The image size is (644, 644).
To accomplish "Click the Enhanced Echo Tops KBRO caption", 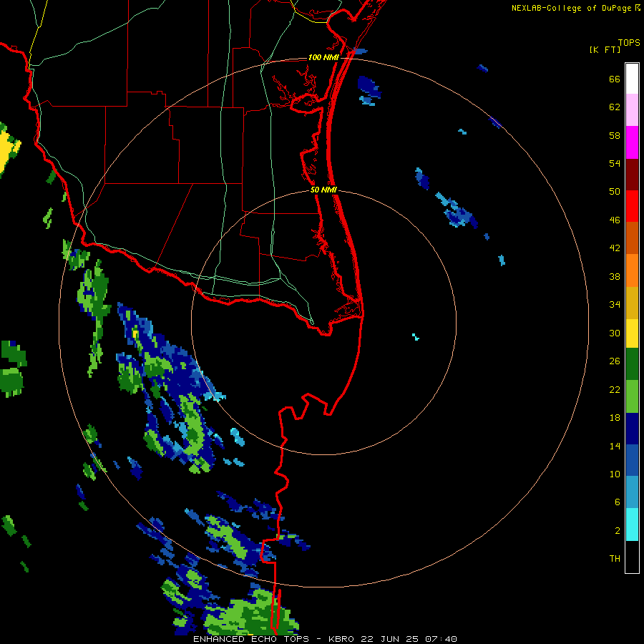I will [x=325, y=639].
